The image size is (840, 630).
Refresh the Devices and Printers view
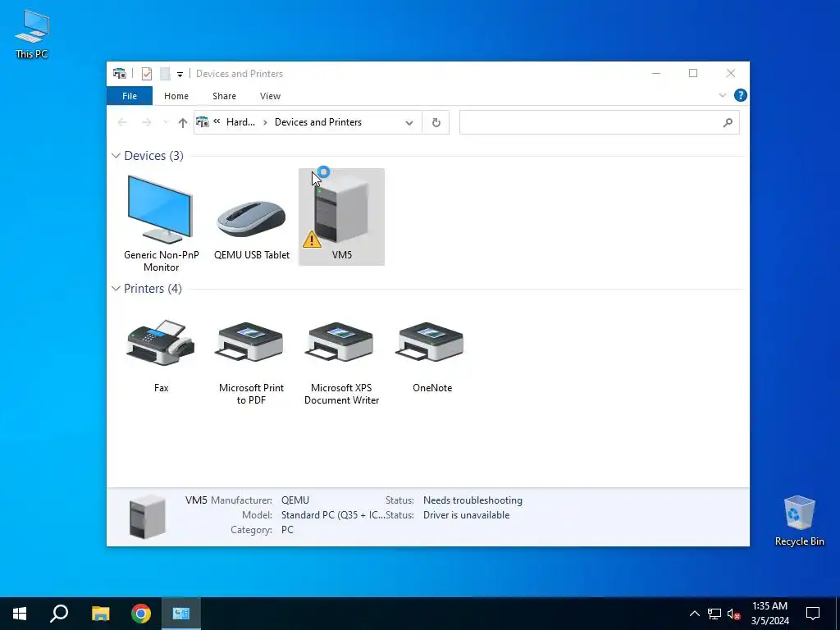click(x=436, y=123)
